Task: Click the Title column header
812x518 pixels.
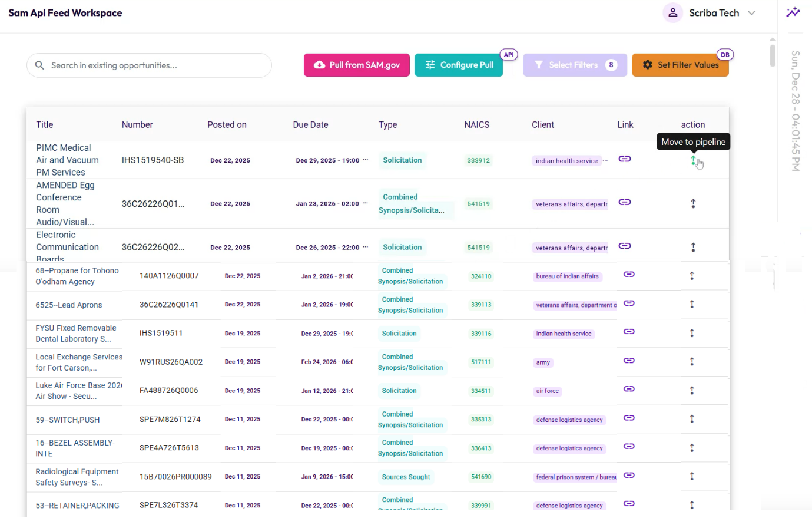Action: pos(45,124)
